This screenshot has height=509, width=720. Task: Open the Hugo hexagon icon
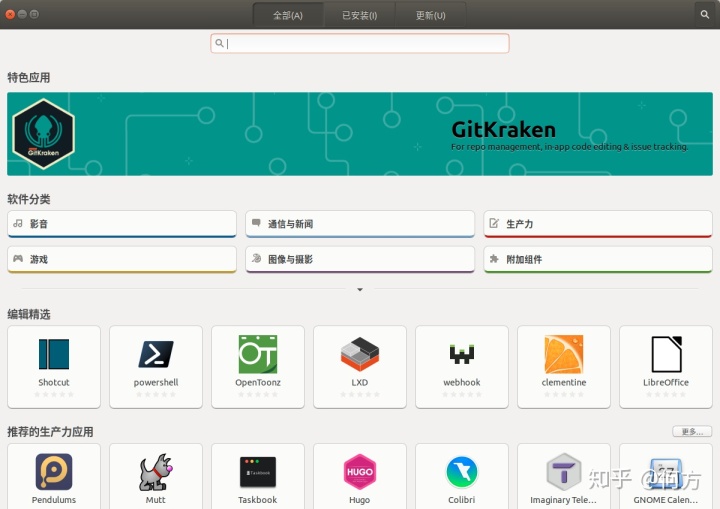360,472
